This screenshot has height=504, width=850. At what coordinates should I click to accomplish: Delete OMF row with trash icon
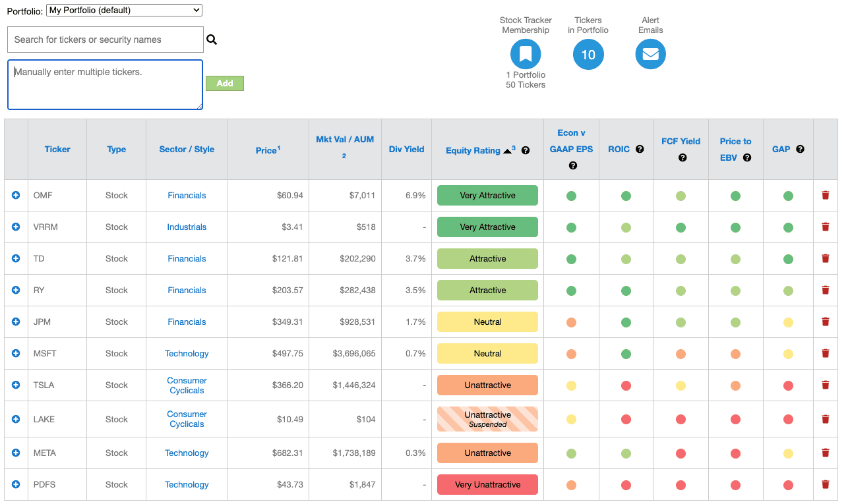(x=826, y=195)
